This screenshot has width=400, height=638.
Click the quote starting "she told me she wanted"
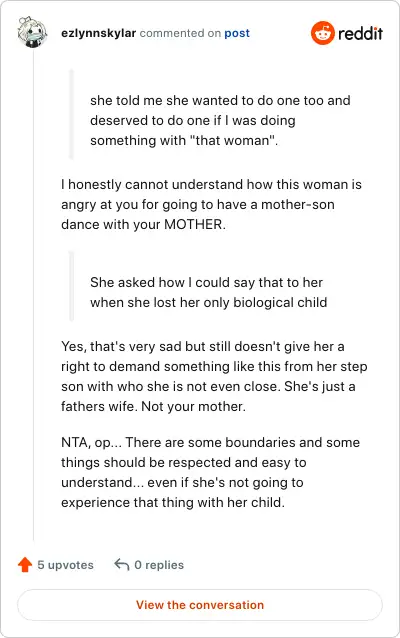click(x=220, y=120)
